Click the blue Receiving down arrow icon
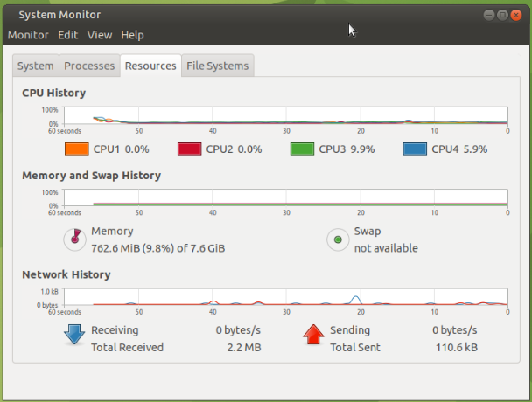 tap(73, 335)
